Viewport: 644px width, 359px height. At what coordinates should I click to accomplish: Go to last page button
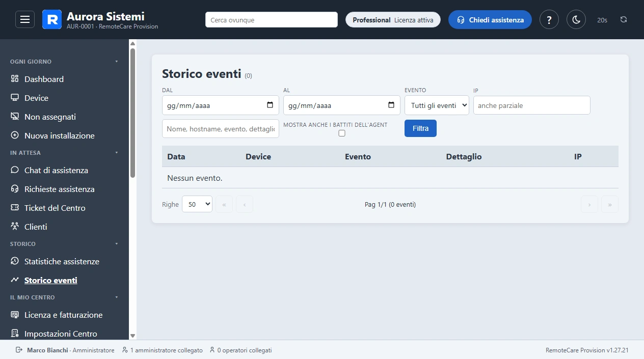610,204
